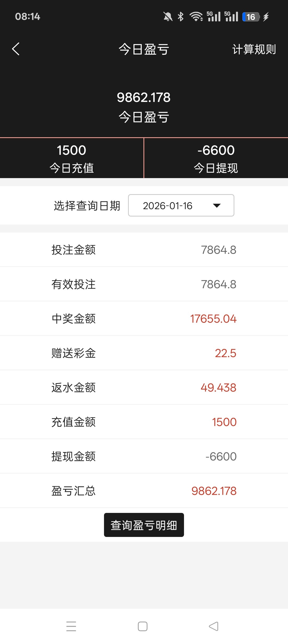Tap the Bluetooth status icon
This screenshot has width=288, height=644.
181,17
